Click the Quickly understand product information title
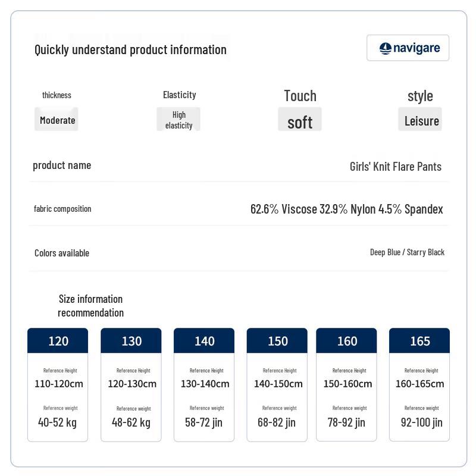This screenshot has width=476, height=476. pos(130,50)
